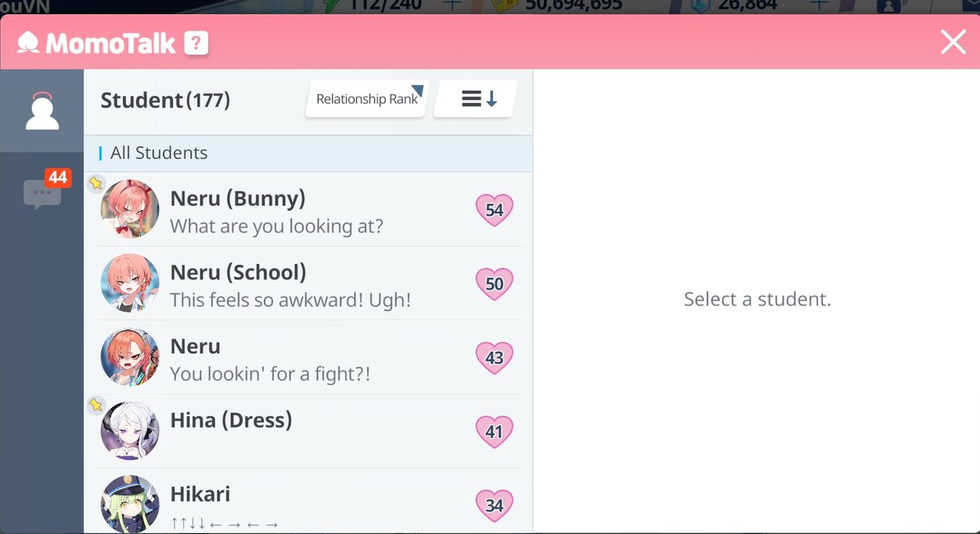Close the MomoTalk window

coord(953,43)
